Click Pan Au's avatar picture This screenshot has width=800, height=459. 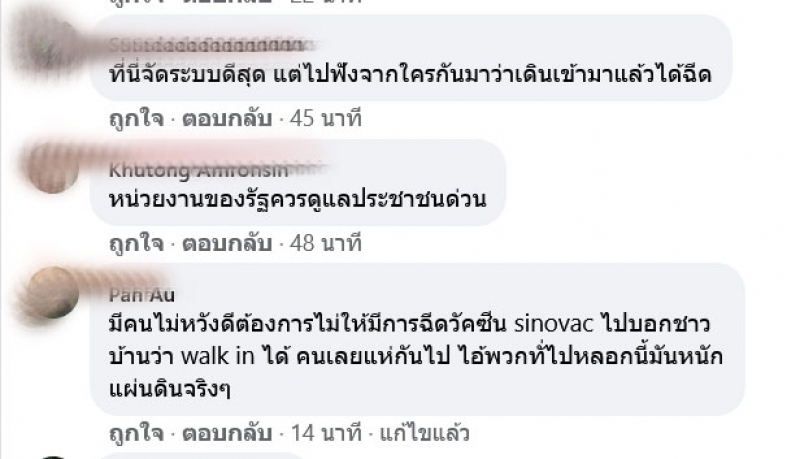[53, 292]
